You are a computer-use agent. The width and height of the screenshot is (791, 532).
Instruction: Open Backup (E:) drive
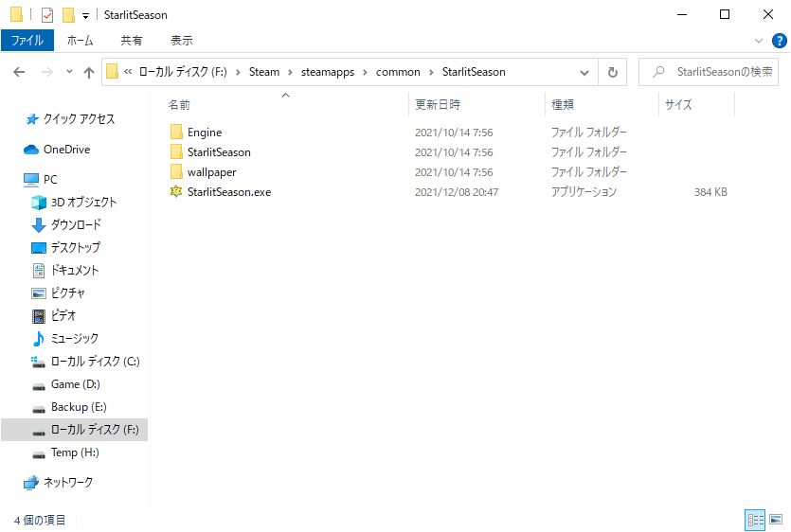click(69, 407)
